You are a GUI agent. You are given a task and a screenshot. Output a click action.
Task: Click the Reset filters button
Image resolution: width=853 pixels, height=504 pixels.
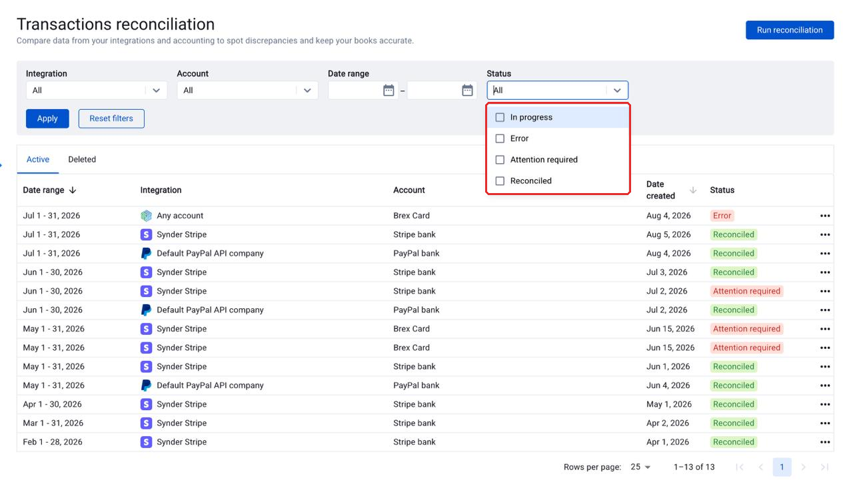pyautogui.click(x=111, y=119)
